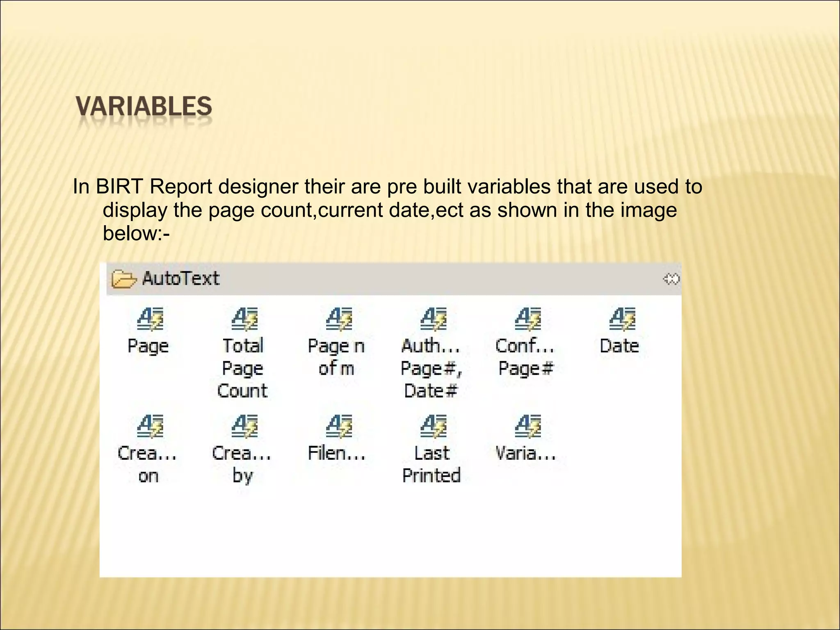Select the Page n of m AutoText icon
This screenshot has height=630, width=840.
(x=339, y=319)
